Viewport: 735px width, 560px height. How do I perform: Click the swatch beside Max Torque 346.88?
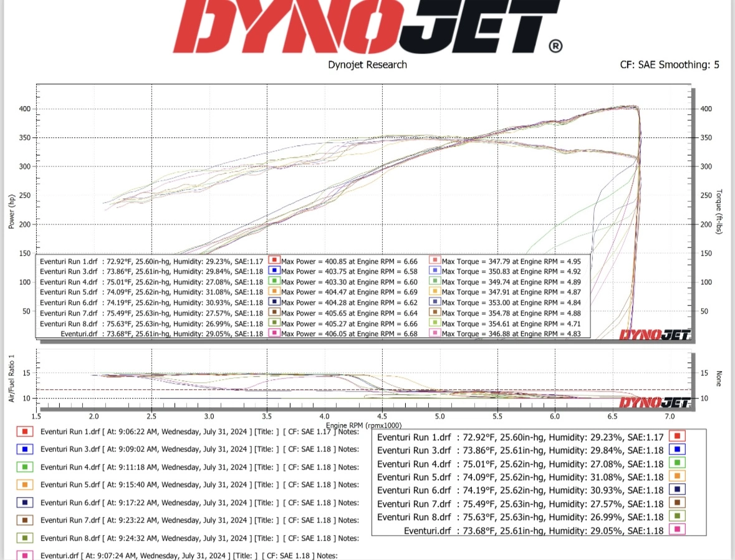[435, 332]
